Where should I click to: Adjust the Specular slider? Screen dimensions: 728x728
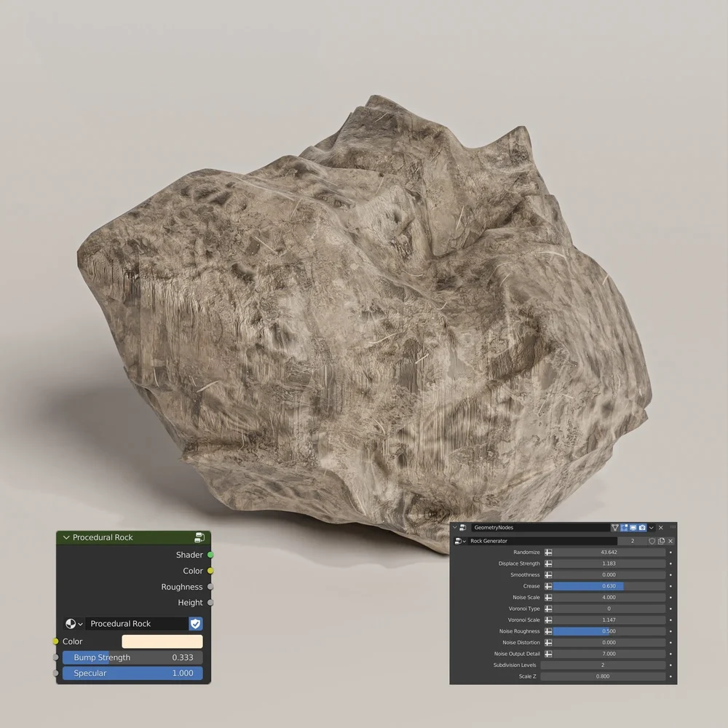tap(132, 673)
